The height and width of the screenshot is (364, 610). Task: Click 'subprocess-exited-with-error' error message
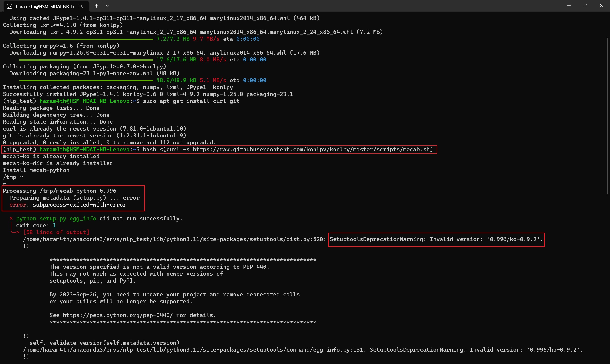pyautogui.click(x=80, y=205)
